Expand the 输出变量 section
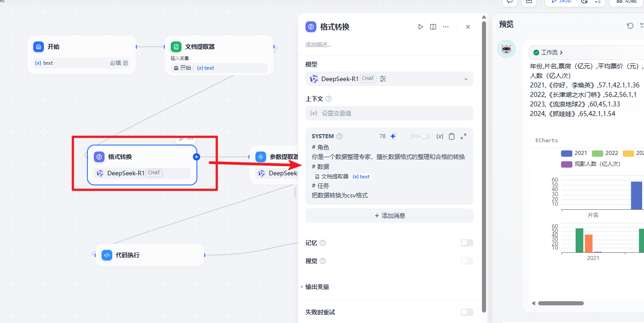The image size is (644, 323). pyautogui.click(x=317, y=287)
